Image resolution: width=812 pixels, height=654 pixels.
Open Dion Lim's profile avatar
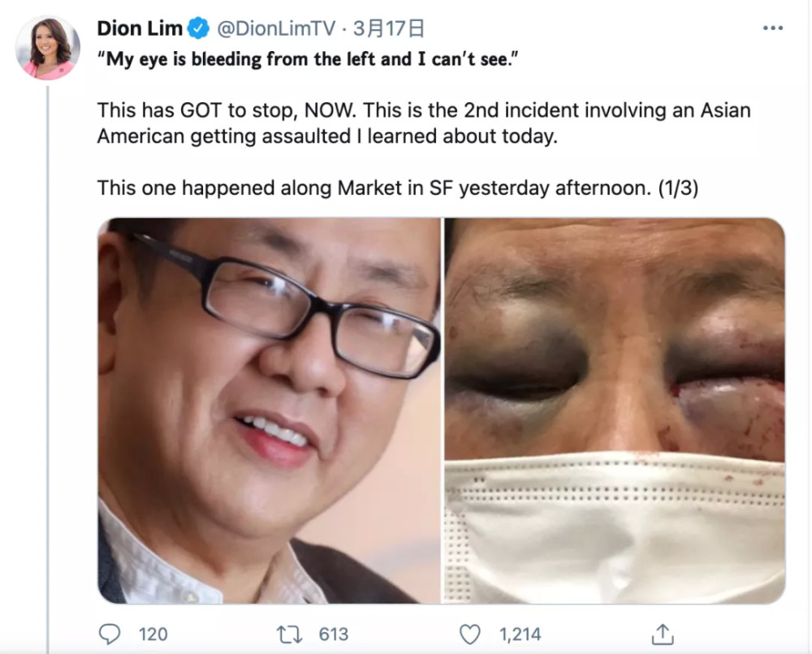pyautogui.click(x=48, y=48)
